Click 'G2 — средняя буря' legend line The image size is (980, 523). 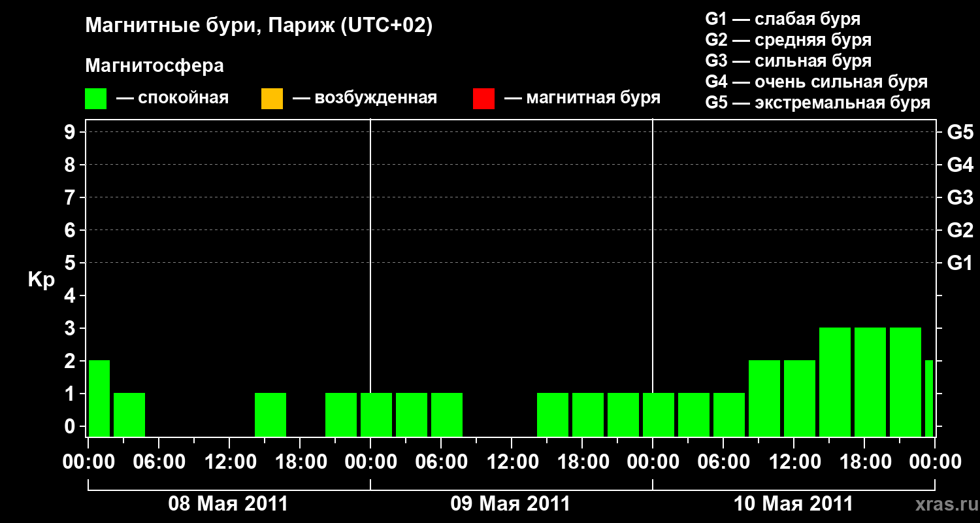click(788, 40)
